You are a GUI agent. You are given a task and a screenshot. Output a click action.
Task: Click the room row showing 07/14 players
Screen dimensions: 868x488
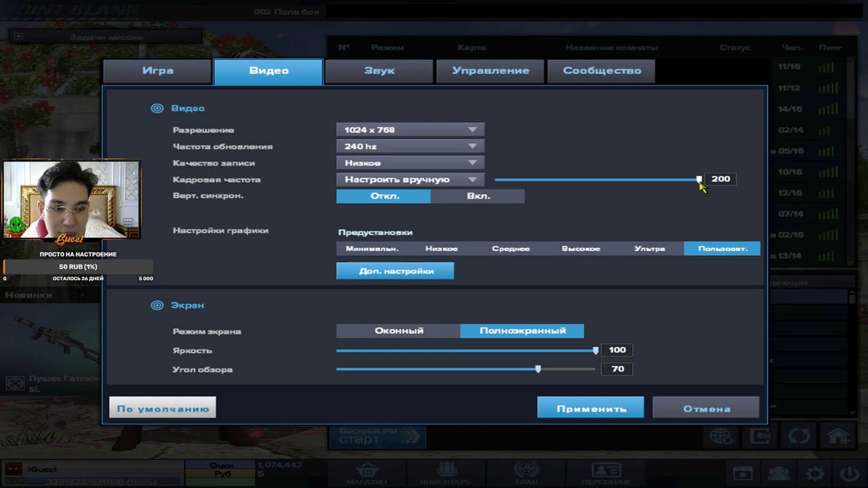[807, 213]
